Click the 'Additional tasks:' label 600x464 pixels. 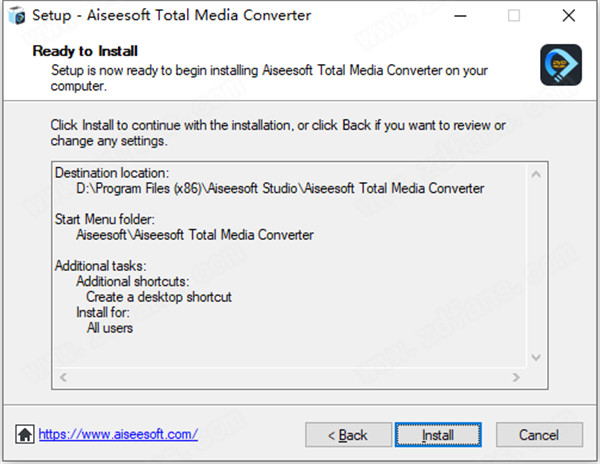pos(100,265)
